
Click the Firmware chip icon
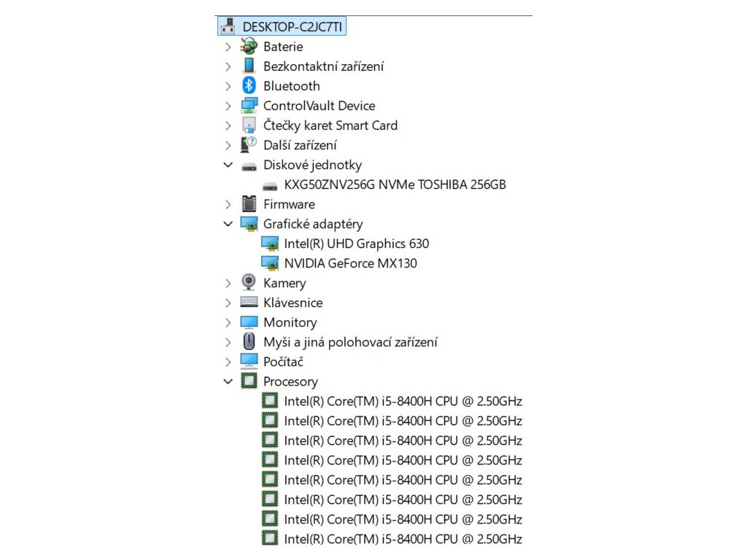click(x=249, y=204)
